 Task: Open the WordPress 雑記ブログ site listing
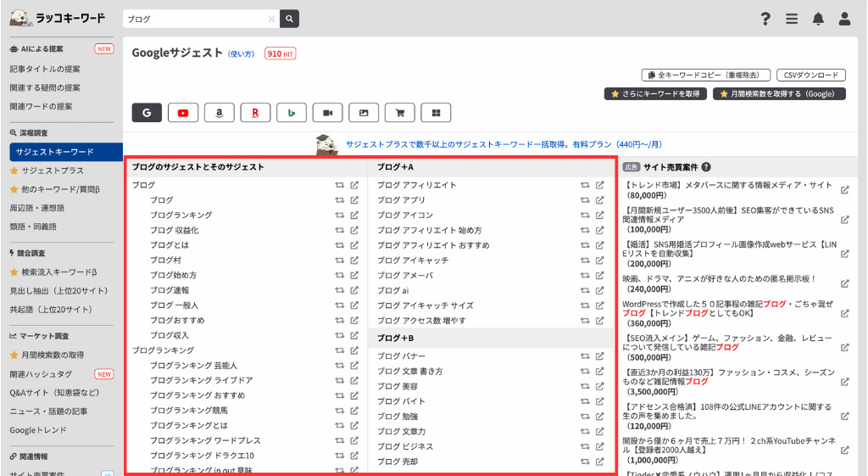(727, 314)
